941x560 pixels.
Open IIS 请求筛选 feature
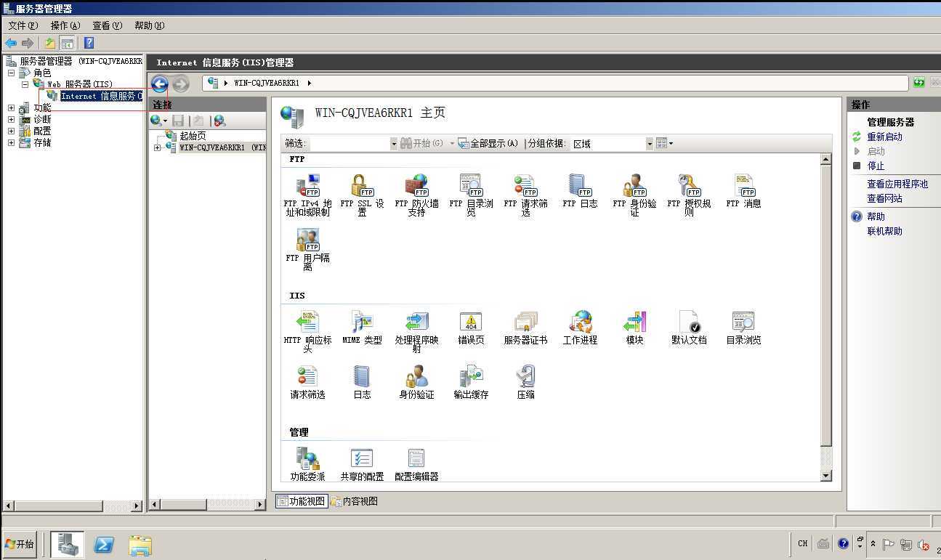point(307,382)
